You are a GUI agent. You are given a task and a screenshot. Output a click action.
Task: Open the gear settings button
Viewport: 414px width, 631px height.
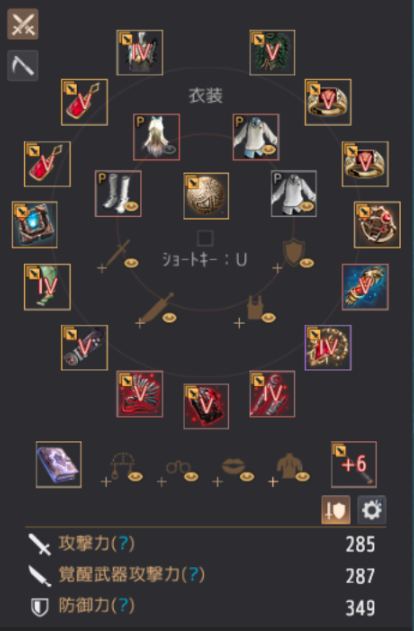(x=372, y=510)
